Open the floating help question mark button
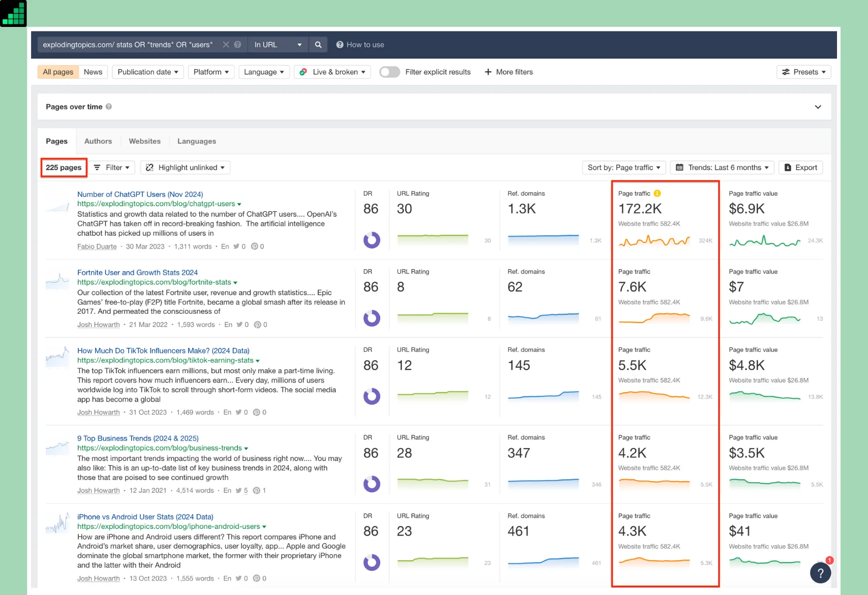Screen dimensions: 868x595 coord(820,573)
